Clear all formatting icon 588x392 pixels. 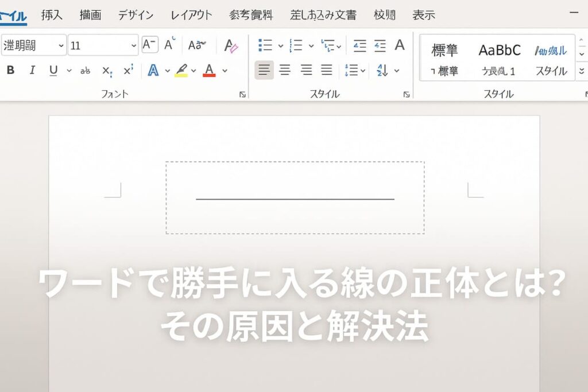point(231,45)
